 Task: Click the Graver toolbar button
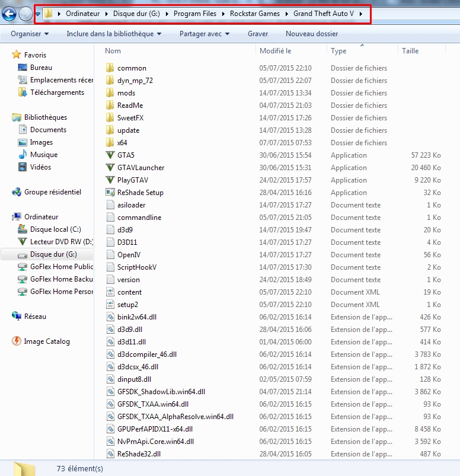258,34
